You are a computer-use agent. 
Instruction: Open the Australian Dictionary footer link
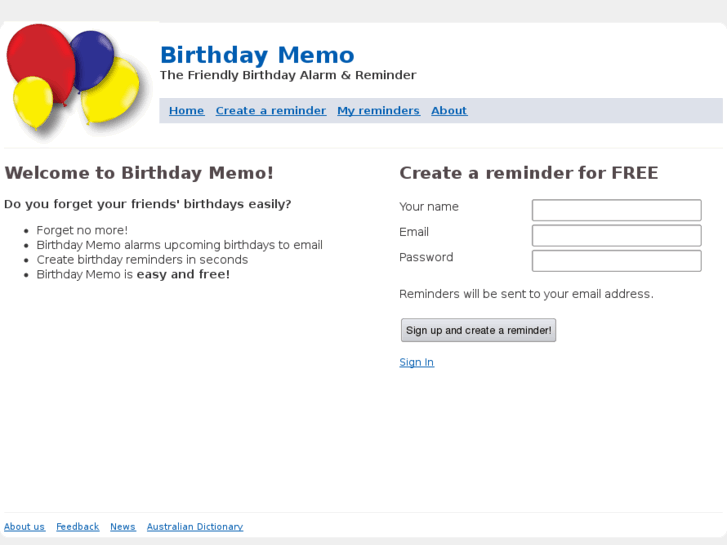(195, 527)
